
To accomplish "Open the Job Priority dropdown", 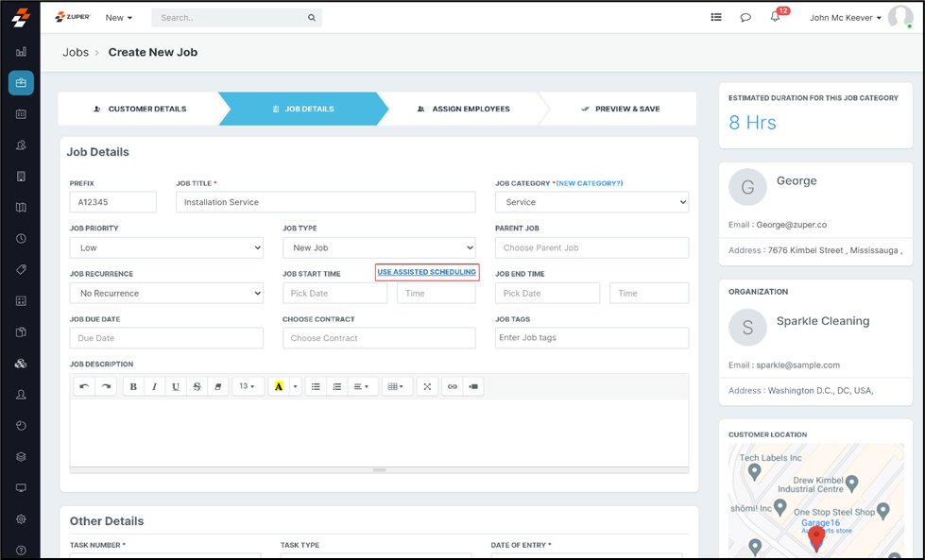I will [x=166, y=247].
